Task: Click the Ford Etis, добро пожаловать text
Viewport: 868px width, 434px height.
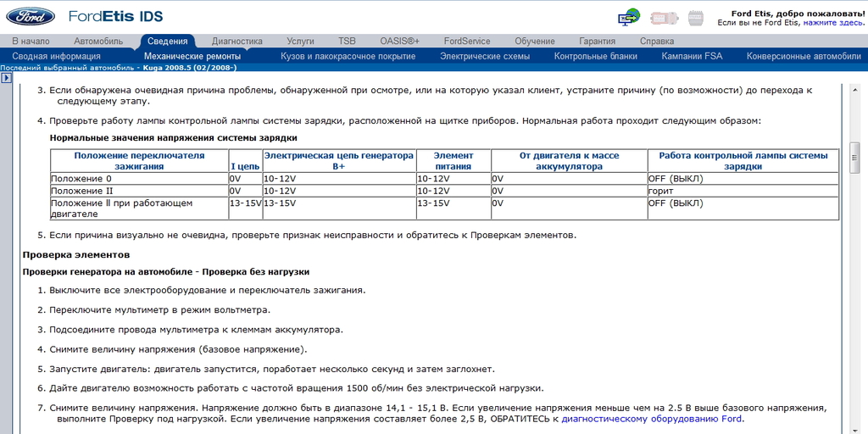Action: (x=798, y=14)
